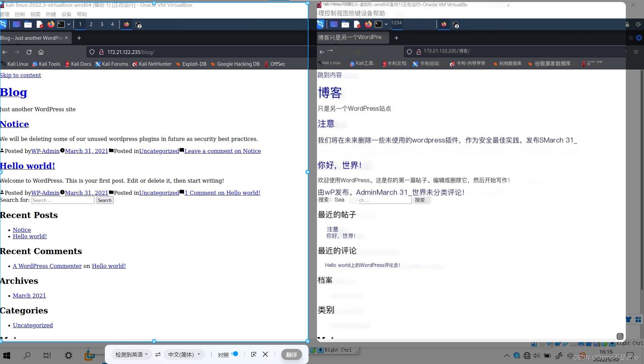Open the 管理 menu of left VirtualBox window
Viewport: 644px width, 364px height.
[5, 14]
